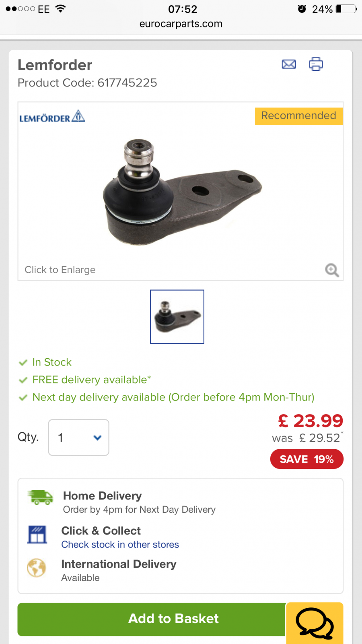Click the Lemförder brand logo

(52, 117)
